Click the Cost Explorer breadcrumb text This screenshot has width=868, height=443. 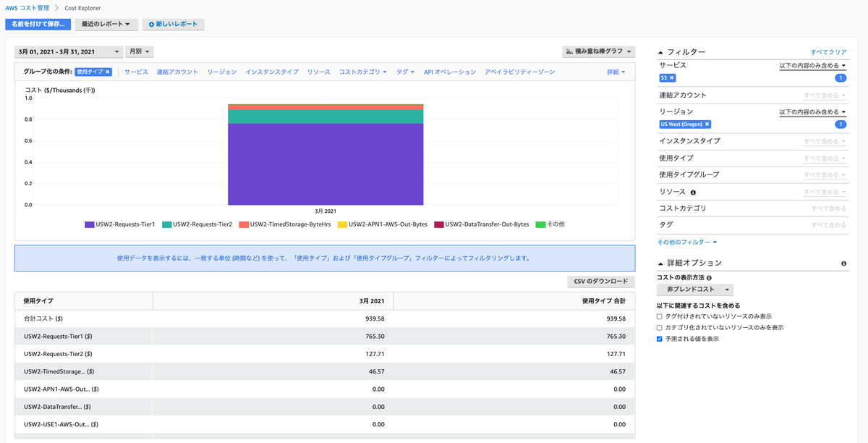pyautogui.click(x=83, y=8)
